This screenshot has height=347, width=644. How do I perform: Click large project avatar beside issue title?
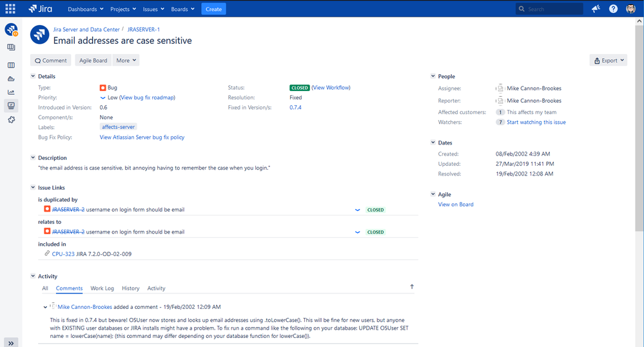click(40, 35)
